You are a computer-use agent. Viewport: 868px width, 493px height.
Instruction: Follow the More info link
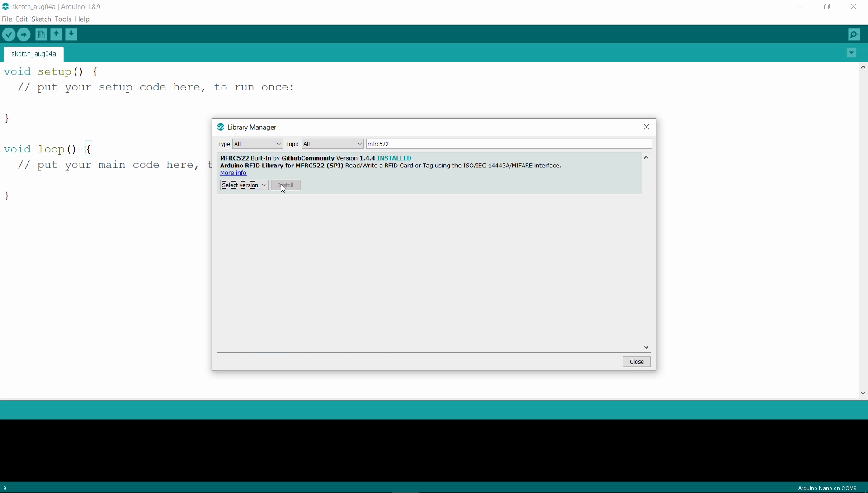pyautogui.click(x=233, y=173)
